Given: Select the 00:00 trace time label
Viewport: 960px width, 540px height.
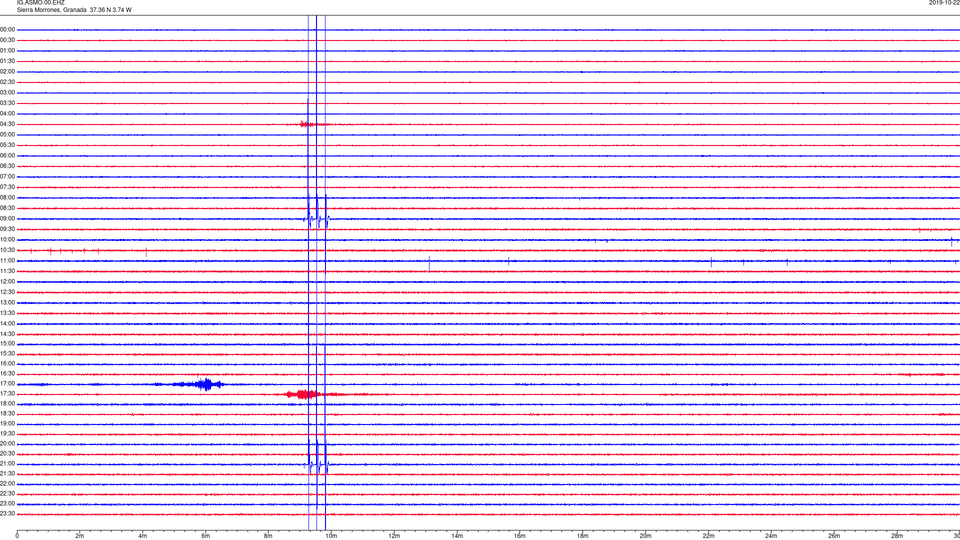Looking at the screenshot, I should pyautogui.click(x=8, y=29).
